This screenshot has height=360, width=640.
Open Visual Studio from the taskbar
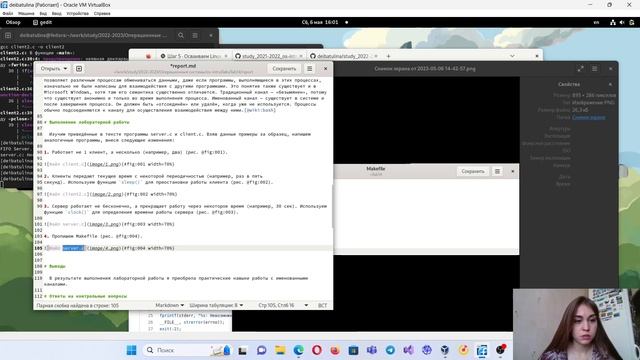click(408, 350)
